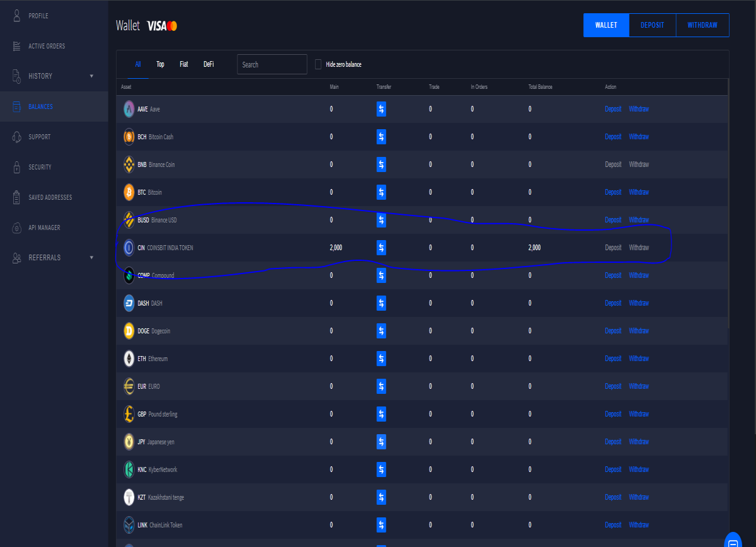Click the Support headset icon

17,137
